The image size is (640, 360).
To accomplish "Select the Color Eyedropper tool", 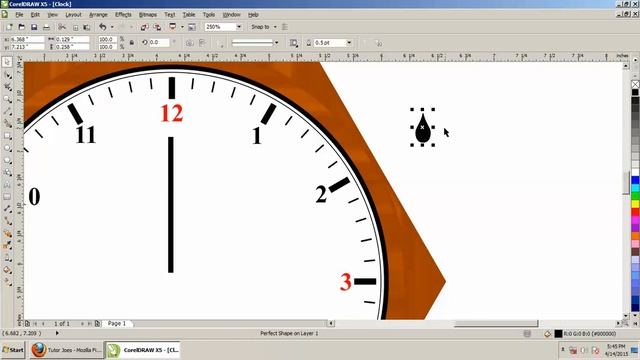I will coord(7,245).
